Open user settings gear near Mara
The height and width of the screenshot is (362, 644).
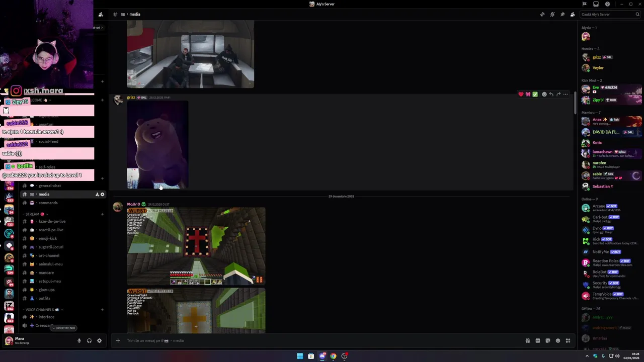[x=99, y=340]
